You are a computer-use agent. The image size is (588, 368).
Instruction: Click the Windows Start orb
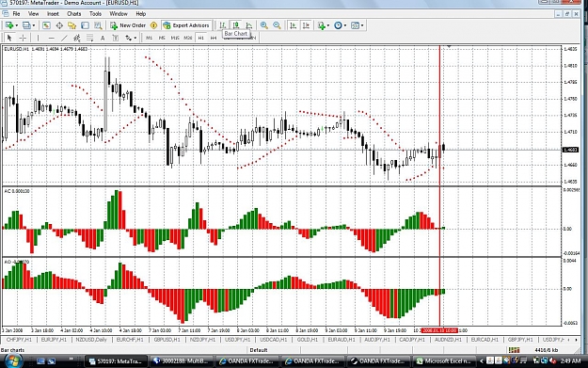tap(13, 360)
